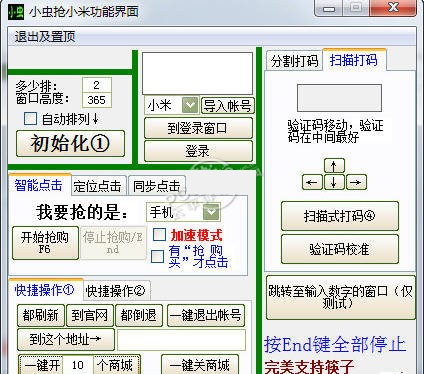
Task: Open the 小米 account type dropdown
Action: point(190,105)
